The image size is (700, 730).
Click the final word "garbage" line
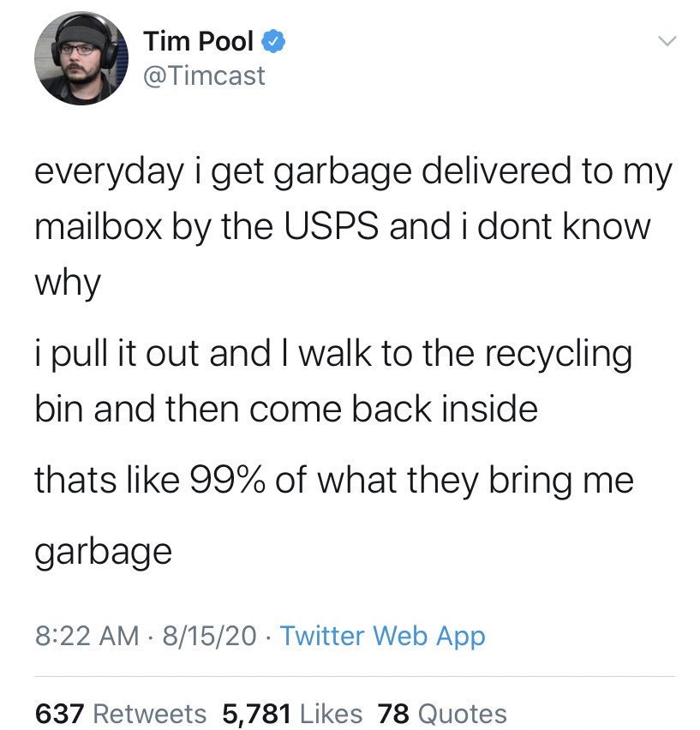pos(104,553)
